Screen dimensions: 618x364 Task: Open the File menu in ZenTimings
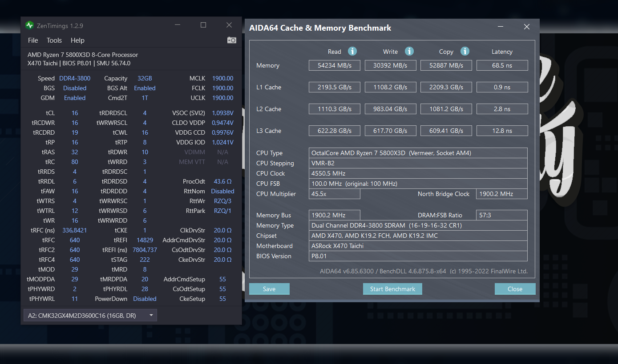33,40
